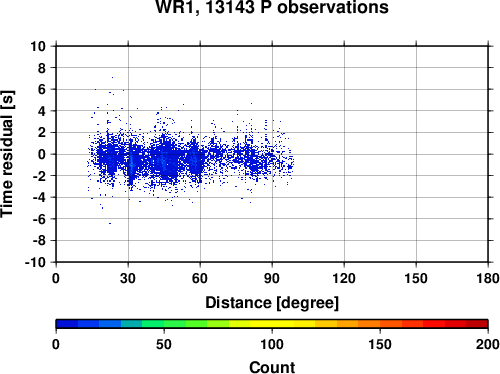This screenshot has width=500, height=374.
Task: Click the y-axis tick label '8'
Action: coord(42,68)
